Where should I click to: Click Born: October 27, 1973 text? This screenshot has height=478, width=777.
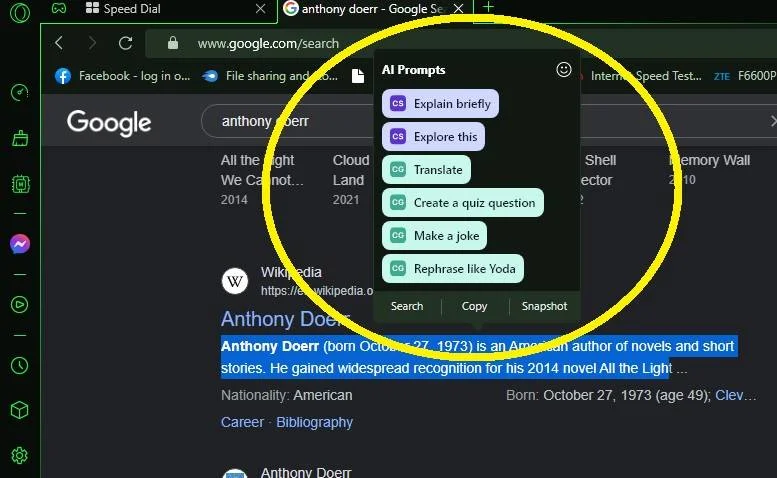[x=608, y=395]
